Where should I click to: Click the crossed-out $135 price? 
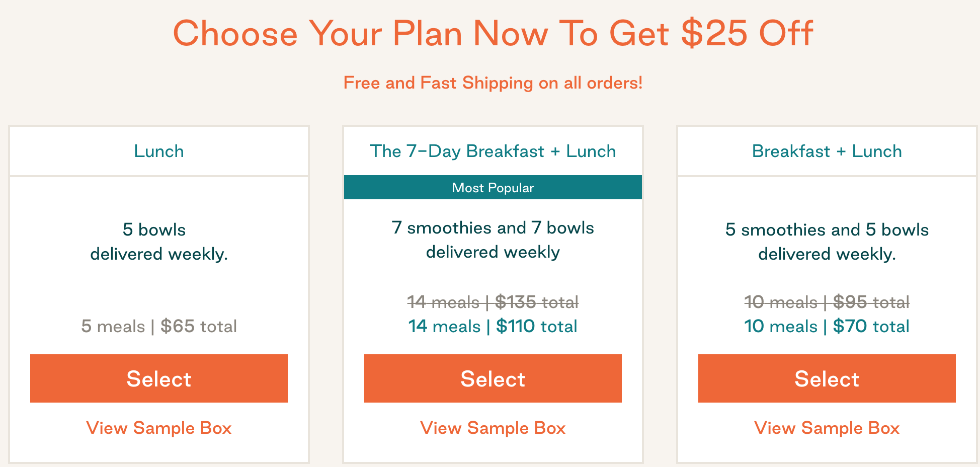493,302
